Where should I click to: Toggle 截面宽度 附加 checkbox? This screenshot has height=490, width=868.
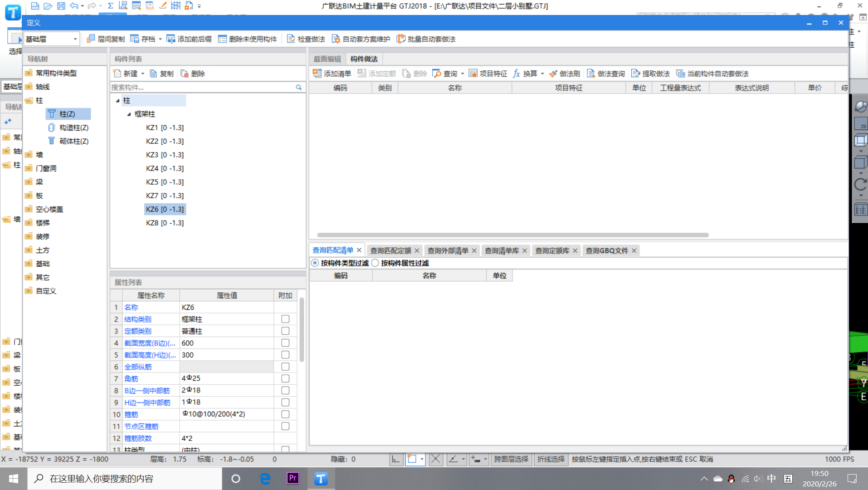tap(285, 343)
